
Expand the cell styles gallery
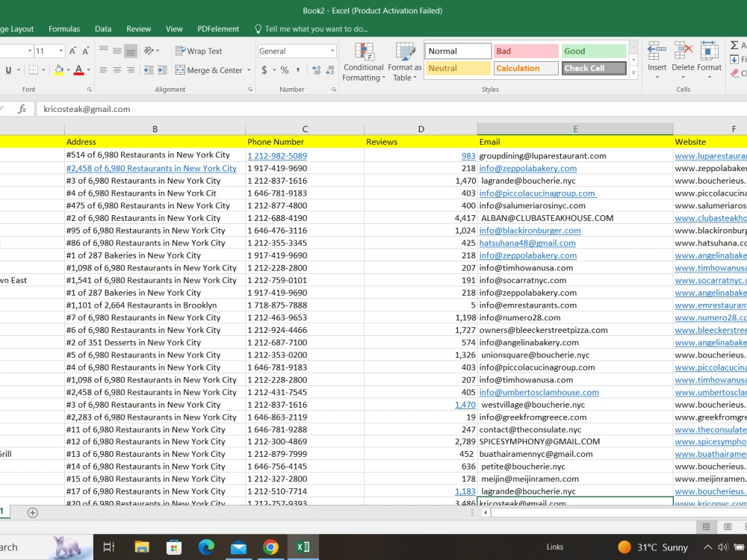tap(633, 73)
